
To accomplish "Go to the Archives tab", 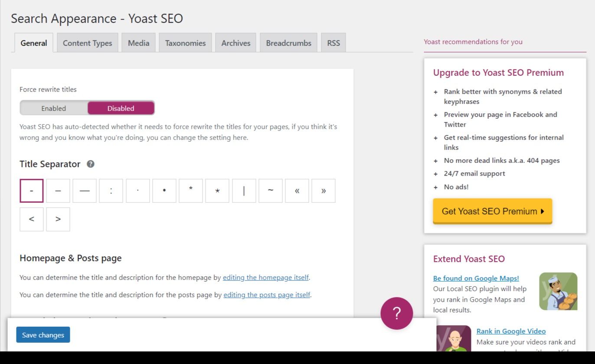I will [x=236, y=43].
